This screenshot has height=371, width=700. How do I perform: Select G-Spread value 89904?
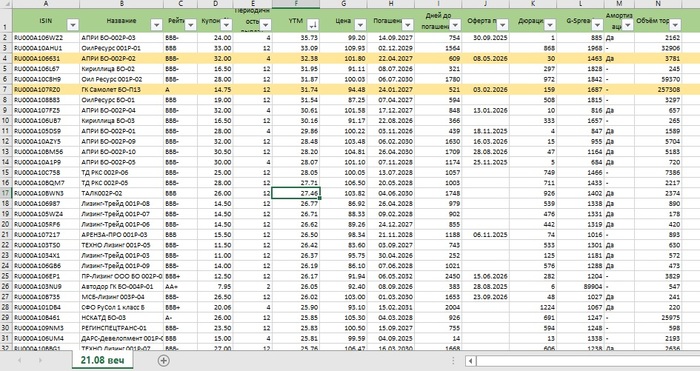pyautogui.click(x=580, y=287)
